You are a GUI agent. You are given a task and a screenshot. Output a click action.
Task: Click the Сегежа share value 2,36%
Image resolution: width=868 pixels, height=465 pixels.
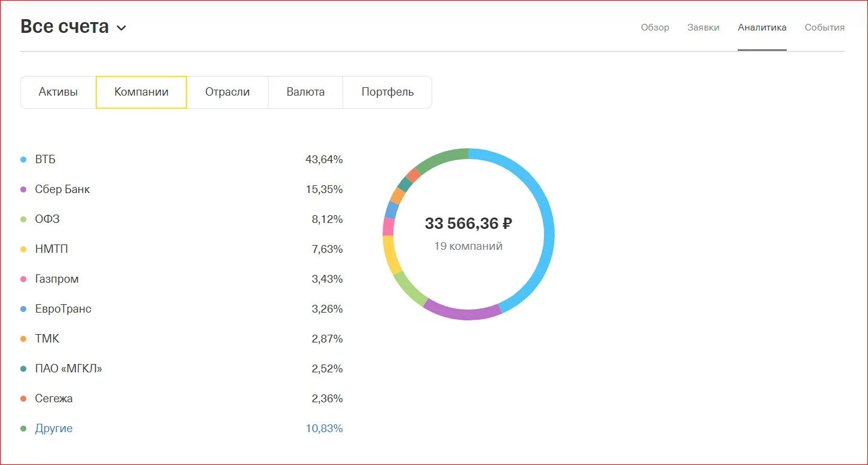[327, 399]
